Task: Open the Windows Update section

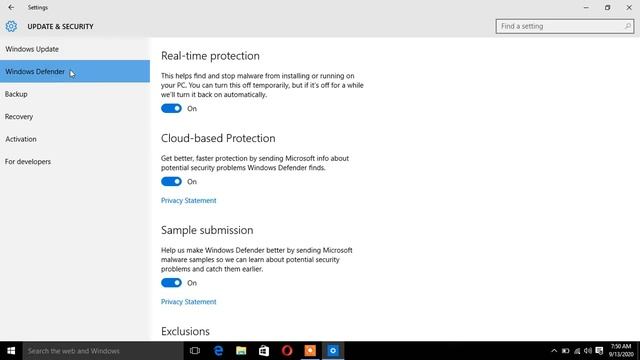Action: click(x=75, y=49)
